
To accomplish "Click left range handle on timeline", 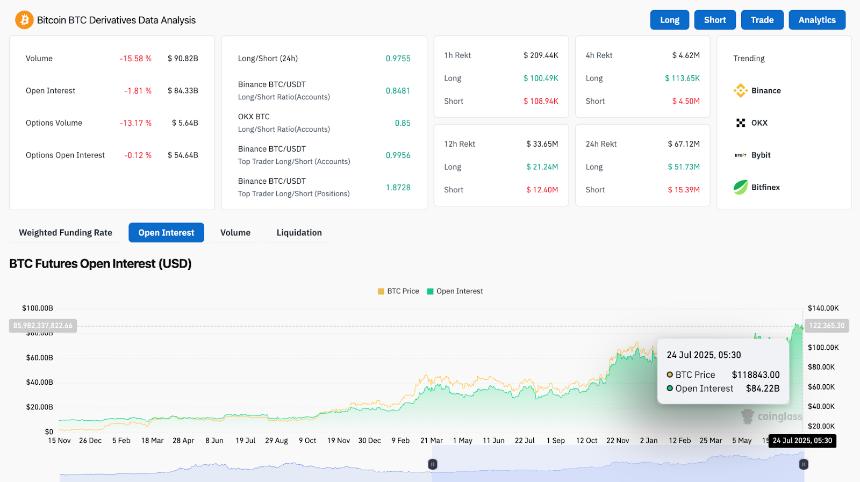I will [x=432, y=464].
